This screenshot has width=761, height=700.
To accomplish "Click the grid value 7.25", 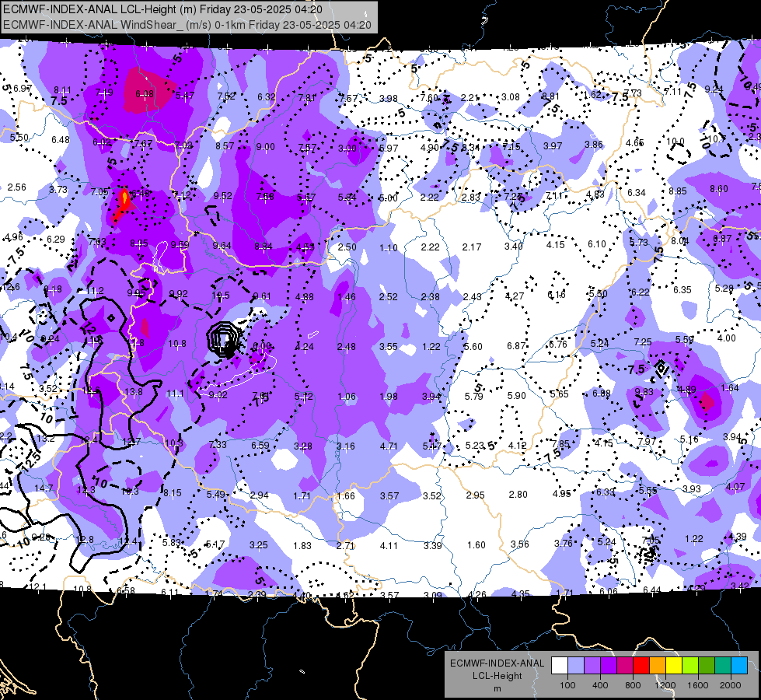I will [x=643, y=342].
